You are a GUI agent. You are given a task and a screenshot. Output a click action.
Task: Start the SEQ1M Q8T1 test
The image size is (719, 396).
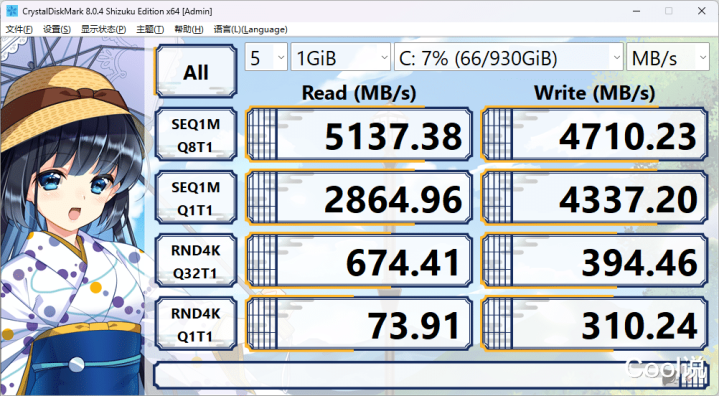[196, 135]
